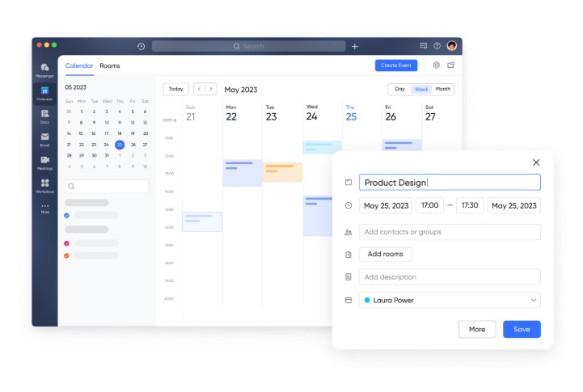Open the Meetings section
The height and width of the screenshot is (392, 583).
tap(44, 162)
